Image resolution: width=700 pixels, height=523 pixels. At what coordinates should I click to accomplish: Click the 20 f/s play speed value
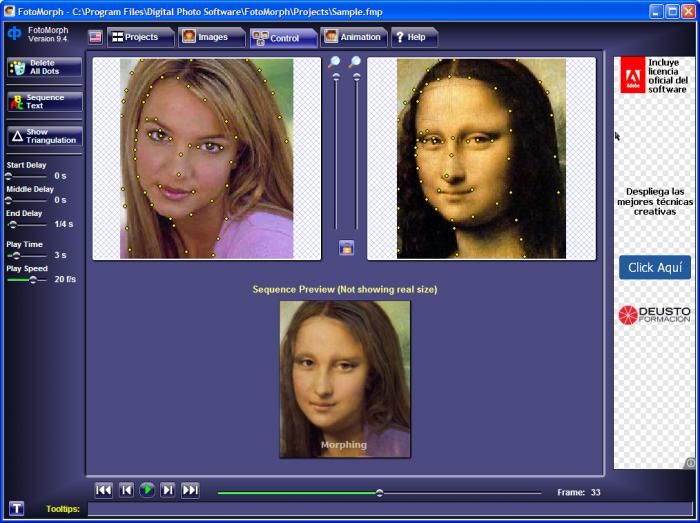[65, 279]
